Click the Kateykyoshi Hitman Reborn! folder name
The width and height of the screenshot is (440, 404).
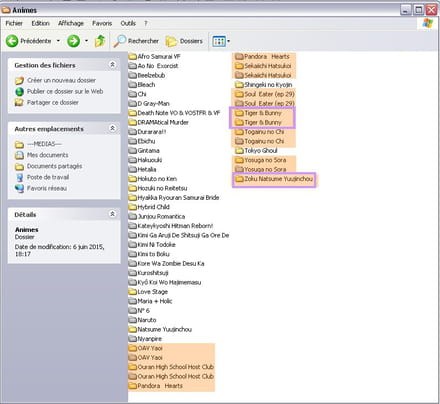click(175, 226)
